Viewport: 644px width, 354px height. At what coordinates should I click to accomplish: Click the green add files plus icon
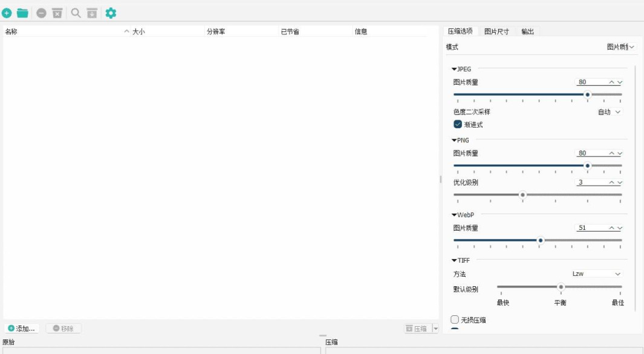point(7,13)
